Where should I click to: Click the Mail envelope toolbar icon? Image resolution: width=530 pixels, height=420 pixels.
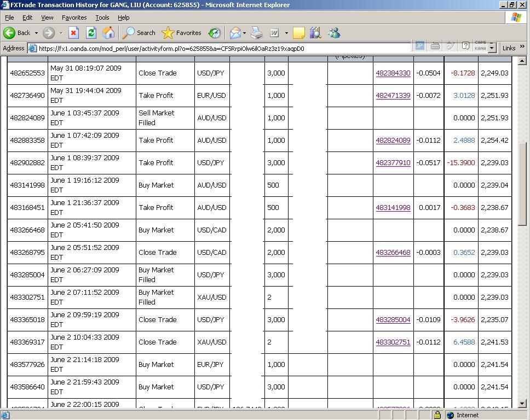[235, 33]
